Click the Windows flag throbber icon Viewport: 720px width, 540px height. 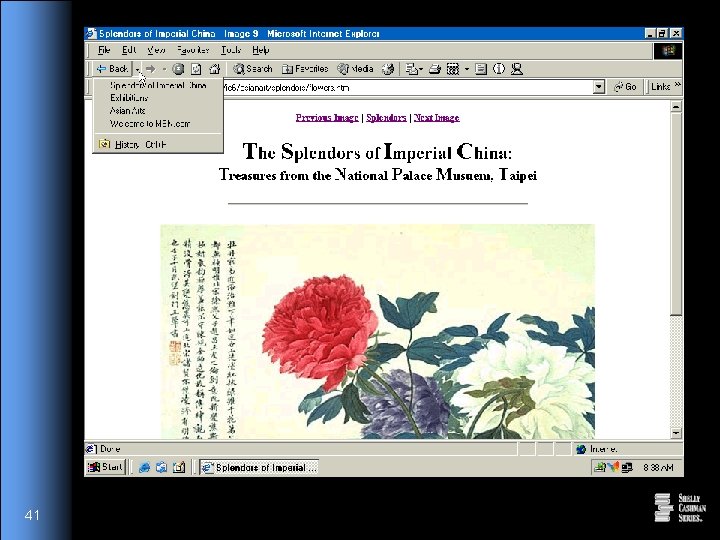click(x=668, y=51)
